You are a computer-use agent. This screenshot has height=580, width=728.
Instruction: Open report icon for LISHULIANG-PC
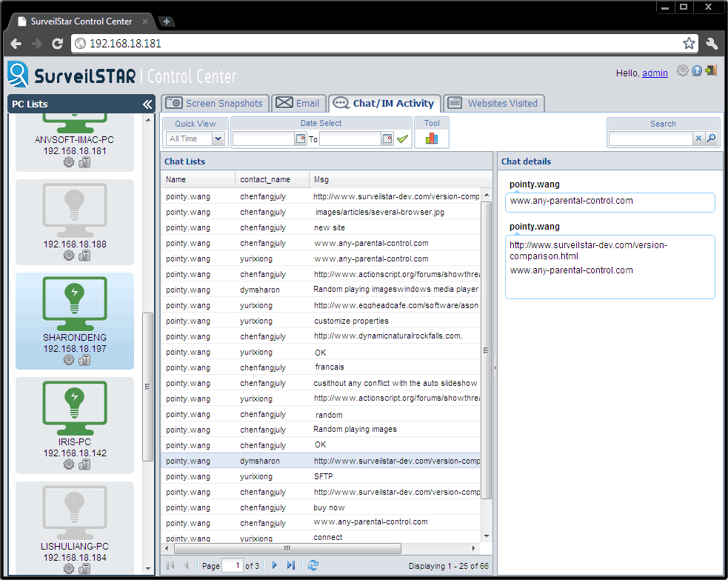click(x=84, y=569)
